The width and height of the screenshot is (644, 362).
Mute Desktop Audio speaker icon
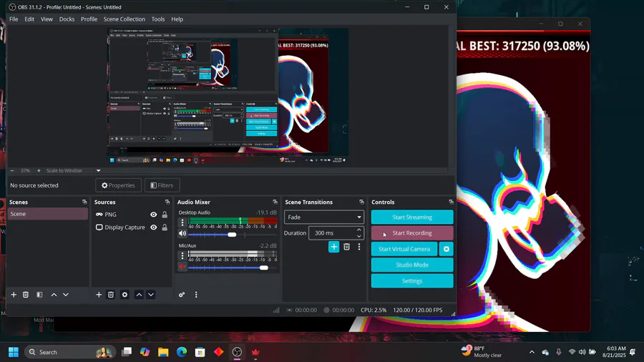tap(182, 233)
